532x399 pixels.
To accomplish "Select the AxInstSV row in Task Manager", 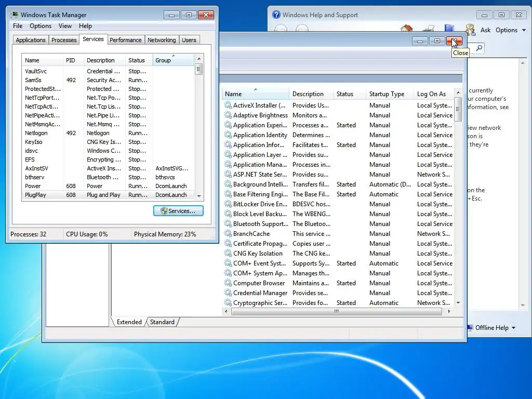I will (x=108, y=168).
